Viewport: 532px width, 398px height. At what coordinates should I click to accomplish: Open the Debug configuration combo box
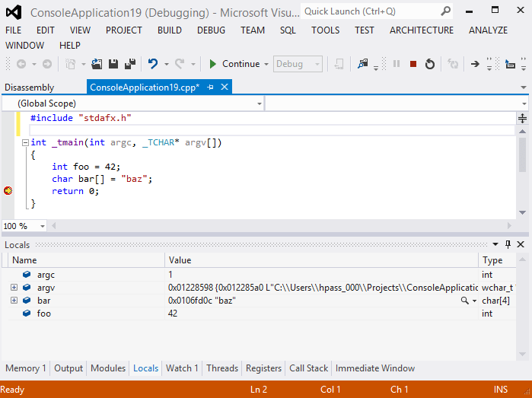coord(298,64)
